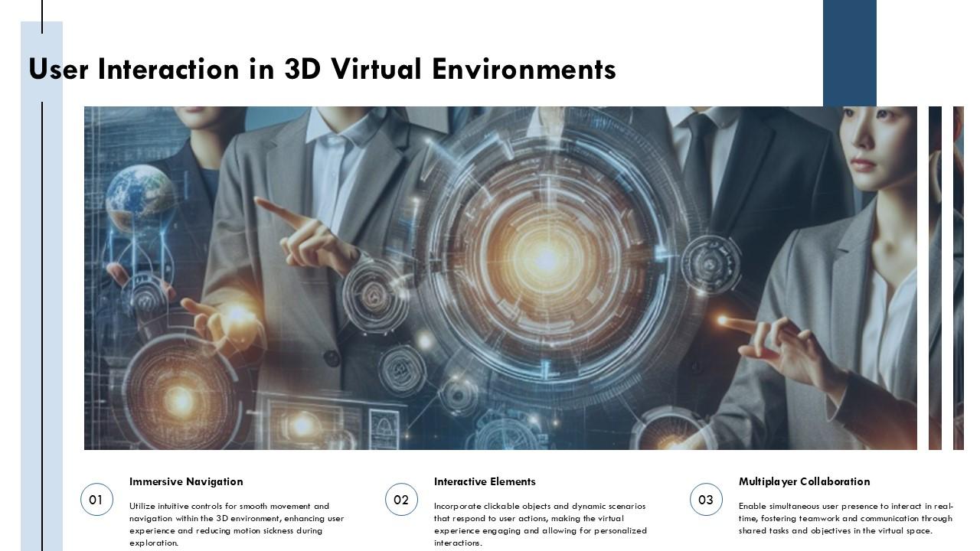The width and height of the screenshot is (980, 551).
Task: Click the numbered circle labeled 01
Action: [96, 499]
